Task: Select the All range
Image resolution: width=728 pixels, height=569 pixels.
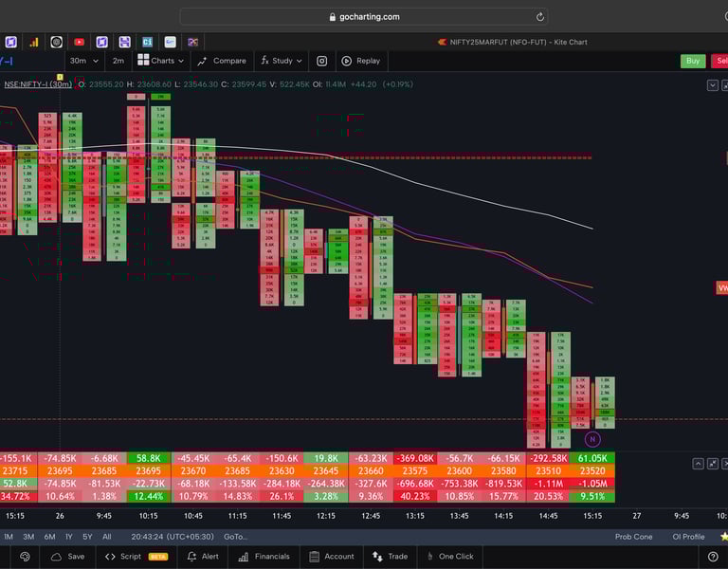Action: (x=107, y=537)
